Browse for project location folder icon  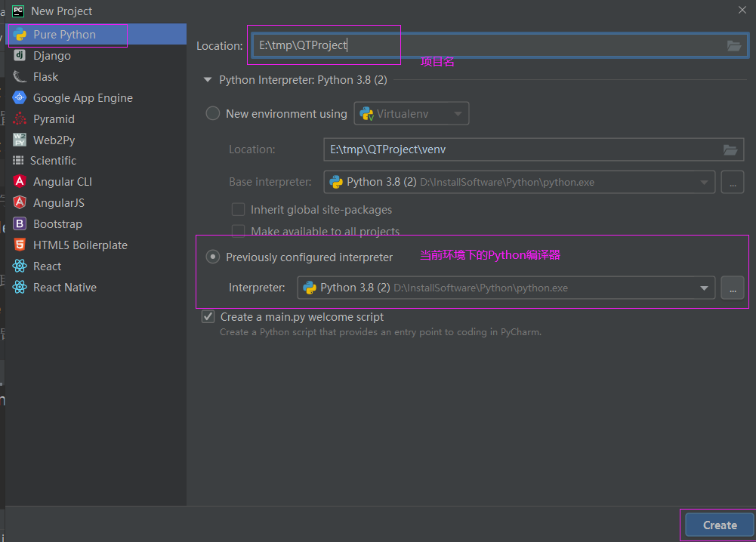pos(734,46)
